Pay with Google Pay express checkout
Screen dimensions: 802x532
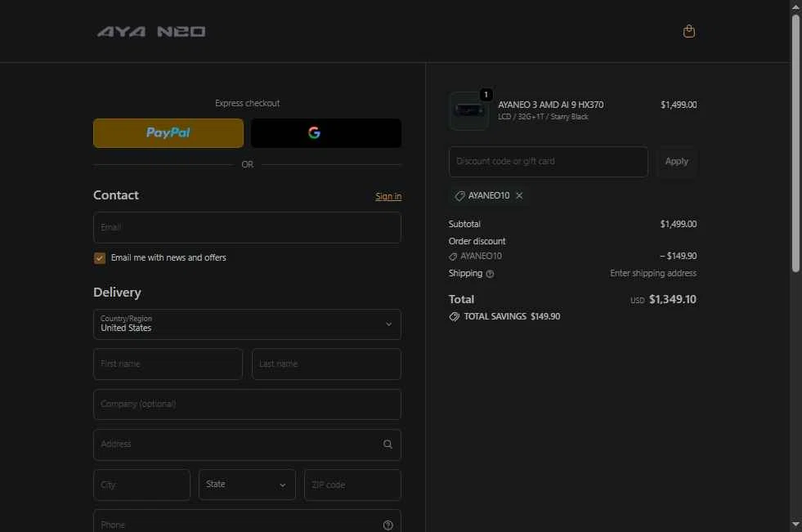[x=326, y=133]
